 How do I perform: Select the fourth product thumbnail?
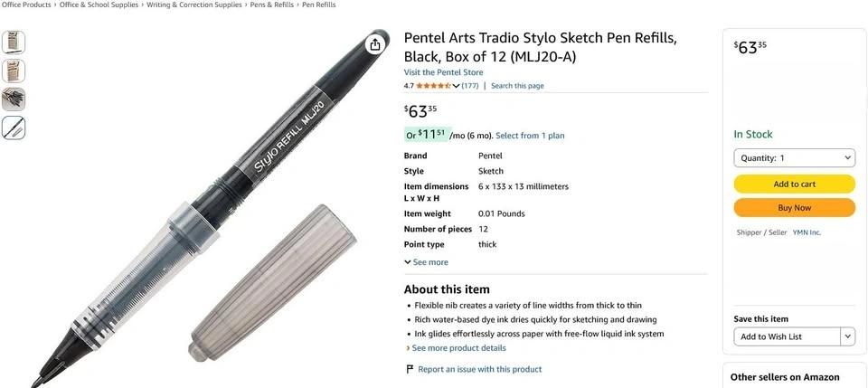(14, 128)
